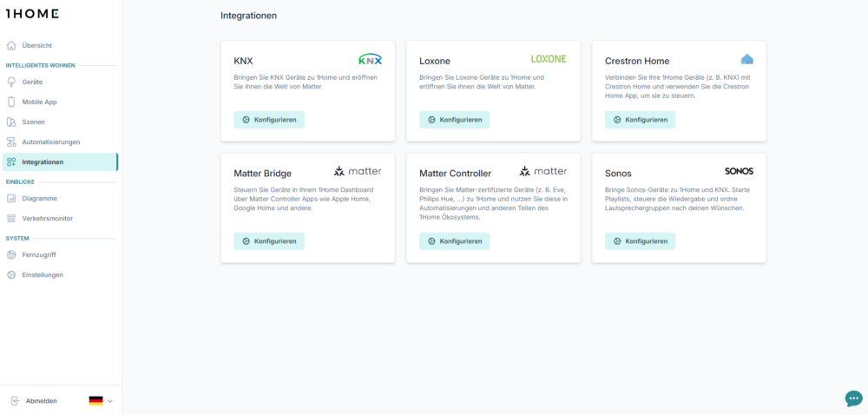This screenshot has width=868, height=415.
Task: Click the Sonos card title
Action: pos(618,173)
